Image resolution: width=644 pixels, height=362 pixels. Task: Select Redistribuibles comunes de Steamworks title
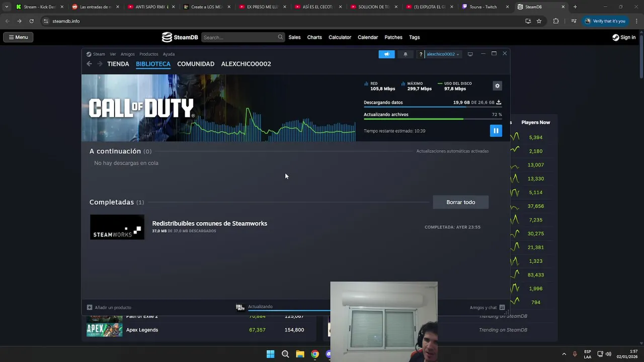point(209,223)
